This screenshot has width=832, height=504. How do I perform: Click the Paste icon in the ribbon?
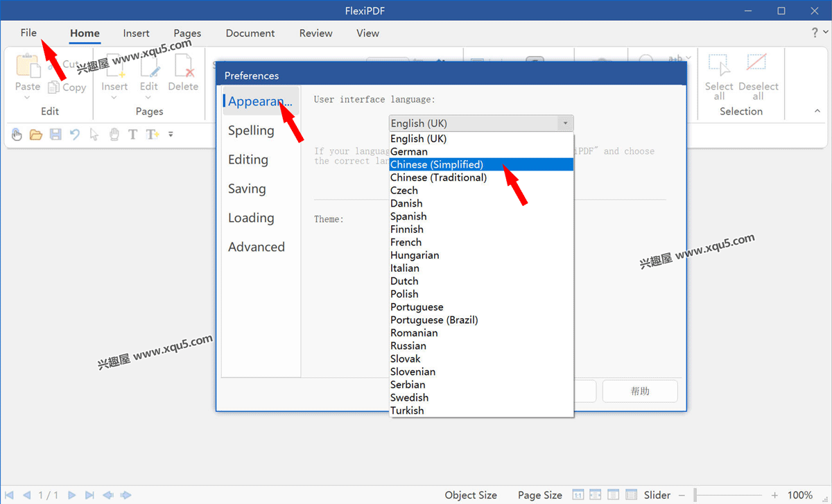(28, 65)
